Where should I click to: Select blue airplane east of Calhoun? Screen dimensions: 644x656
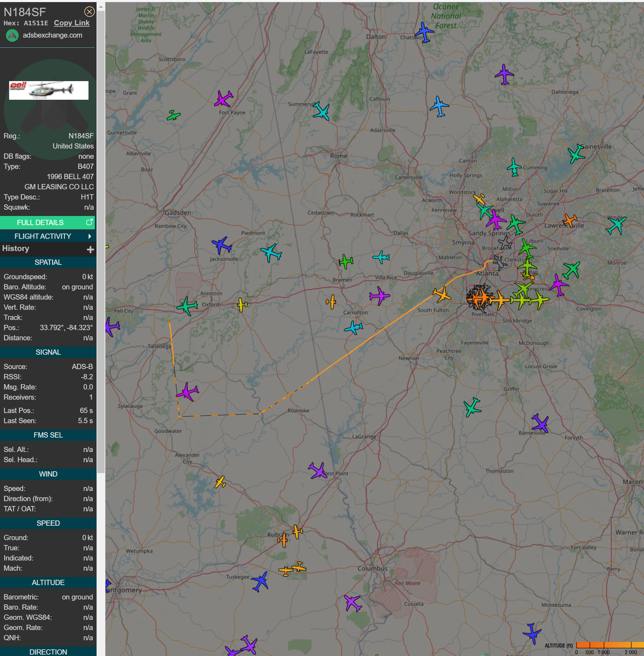pos(439,106)
